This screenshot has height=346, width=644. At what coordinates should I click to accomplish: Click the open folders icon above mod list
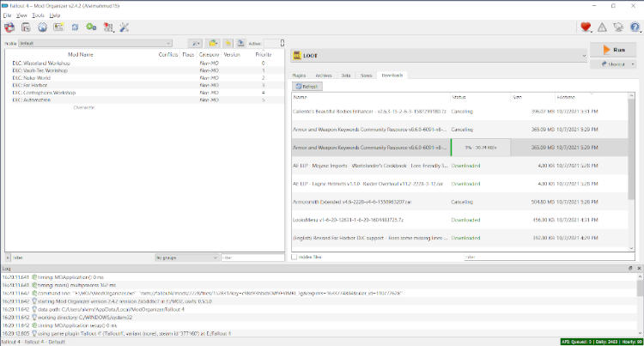[x=213, y=43]
